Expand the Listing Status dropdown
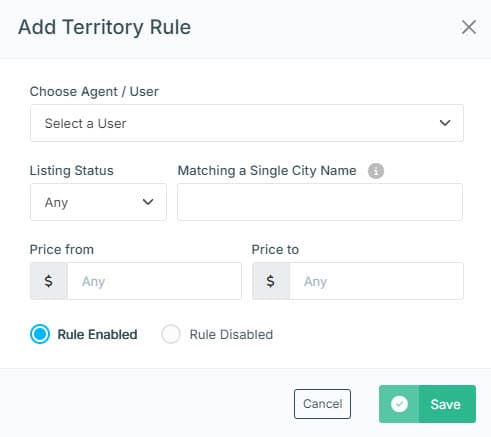491x437 pixels. tap(98, 202)
